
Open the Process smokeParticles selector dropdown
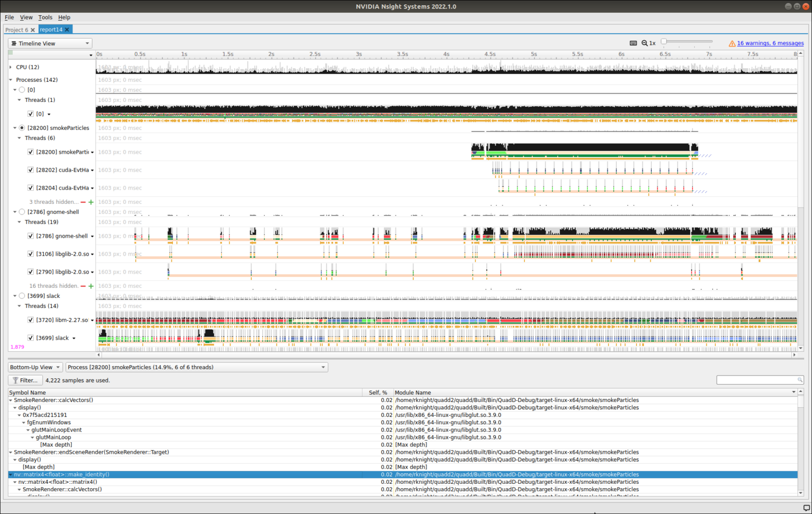click(196, 367)
